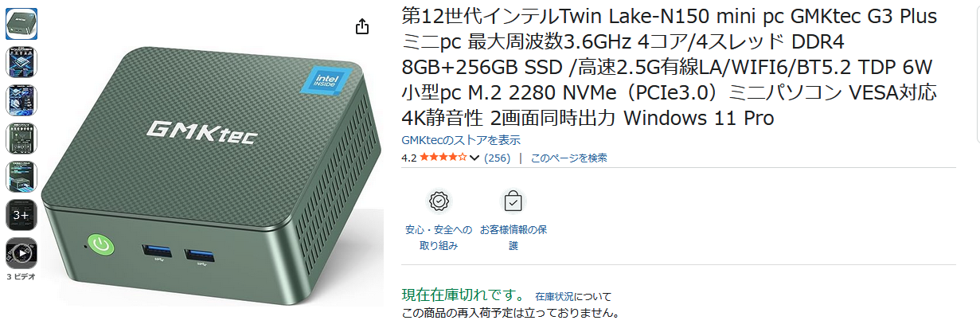Open the 3+ more images thumbnail
The image size is (980, 328).
(x=21, y=215)
